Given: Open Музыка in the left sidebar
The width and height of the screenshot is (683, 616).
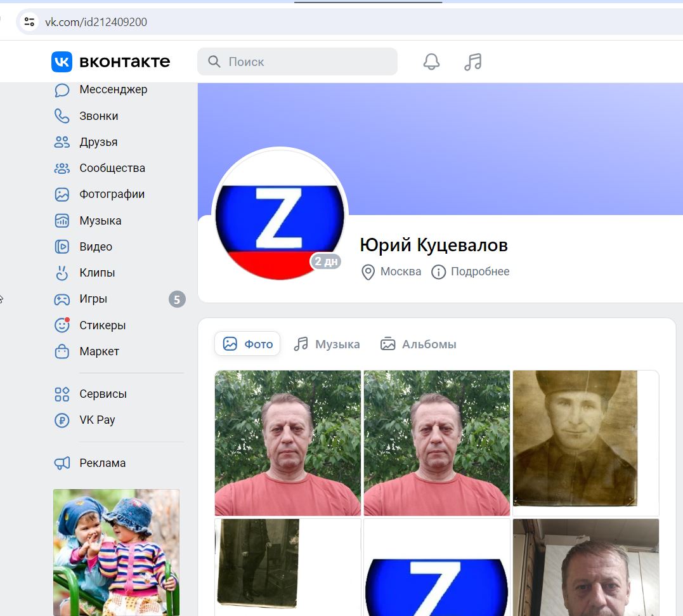Looking at the screenshot, I should (x=100, y=221).
